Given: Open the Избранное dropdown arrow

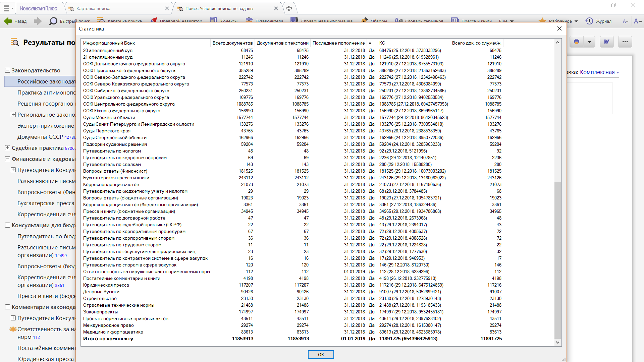Looking at the screenshot, I should pos(576,21).
